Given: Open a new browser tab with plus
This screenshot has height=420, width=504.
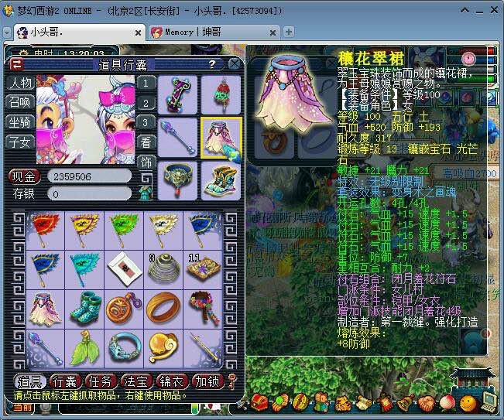Looking at the screenshot, I should point(289,32).
